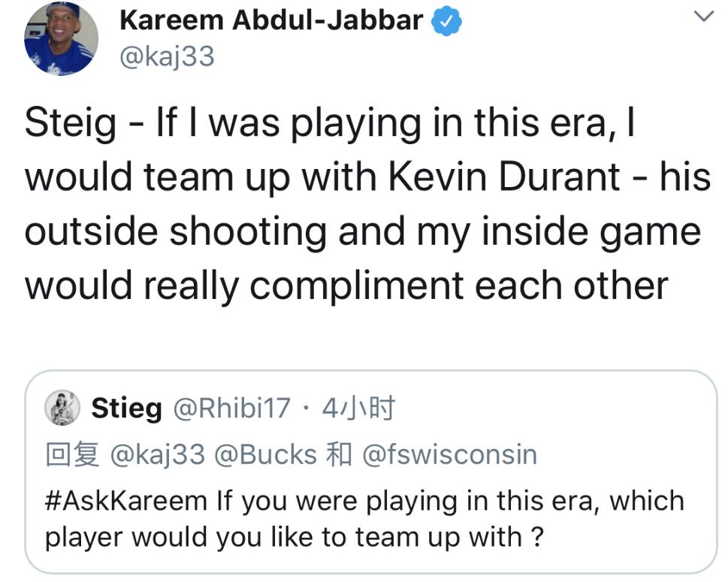728x582 pixels.
Task: Click the 回复 reply label
Action: pyautogui.click(x=72, y=455)
